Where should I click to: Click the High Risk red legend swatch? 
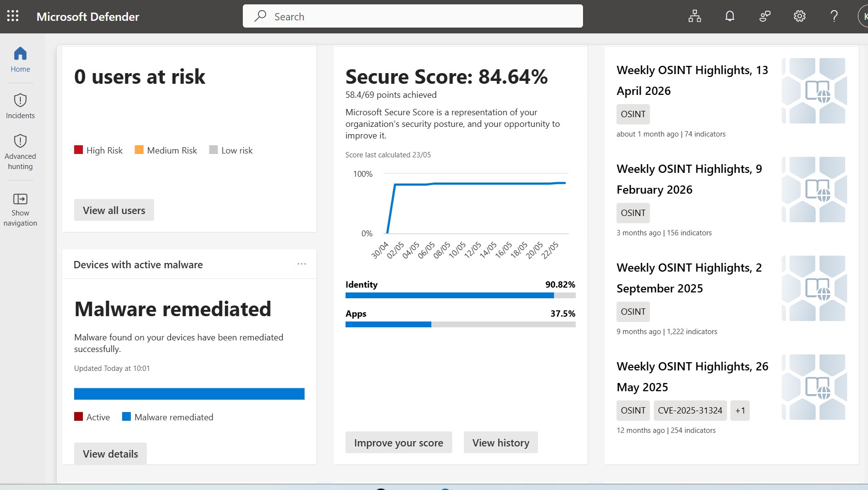click(79, 150)
